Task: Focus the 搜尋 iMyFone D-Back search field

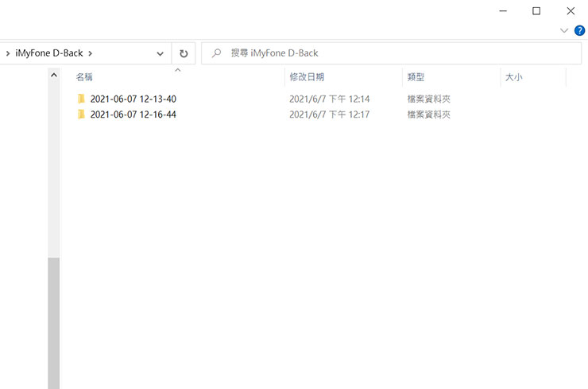Action: point(397,53)
